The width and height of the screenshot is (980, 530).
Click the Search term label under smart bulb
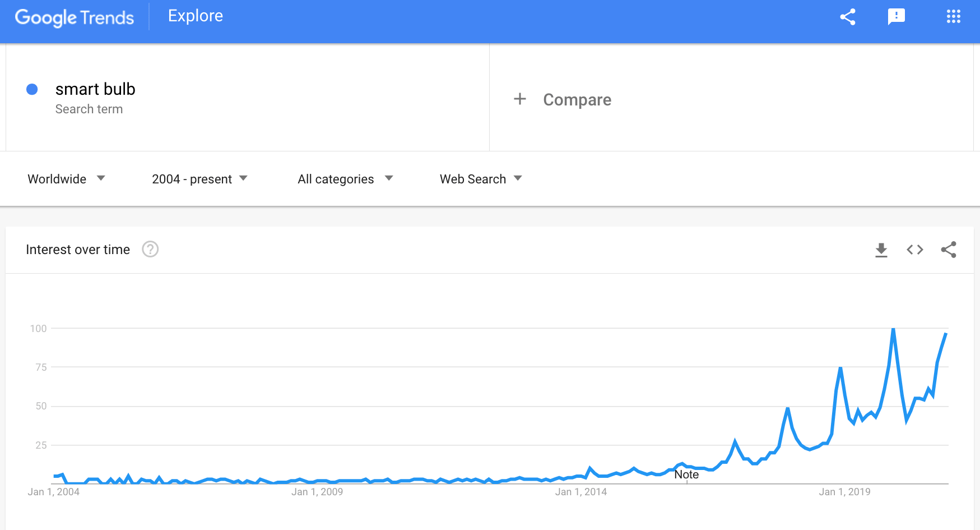pyautogui.click(x=89, y=109)
